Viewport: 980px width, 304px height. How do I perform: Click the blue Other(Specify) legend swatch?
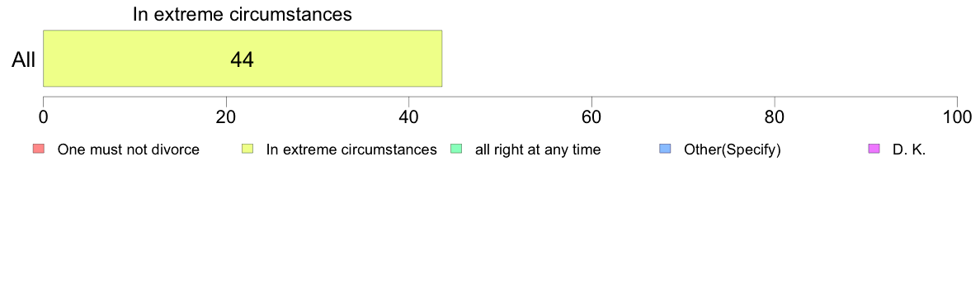(x=664, y=149)
